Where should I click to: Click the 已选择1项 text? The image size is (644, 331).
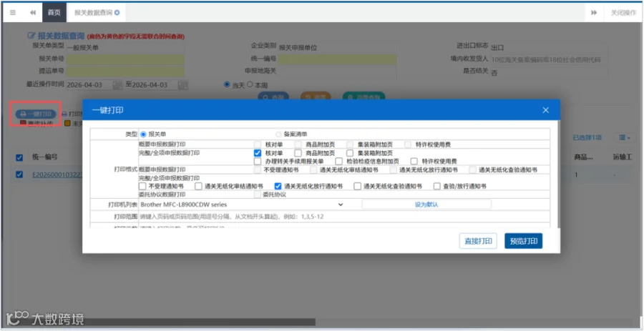(587, 138)
